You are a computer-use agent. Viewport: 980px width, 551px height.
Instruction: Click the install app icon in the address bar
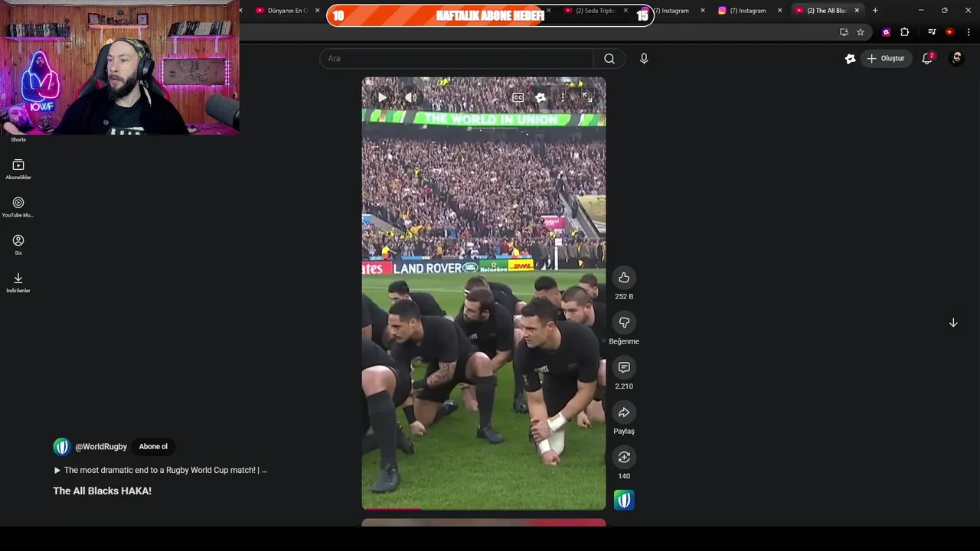click(x=844, y=32)
